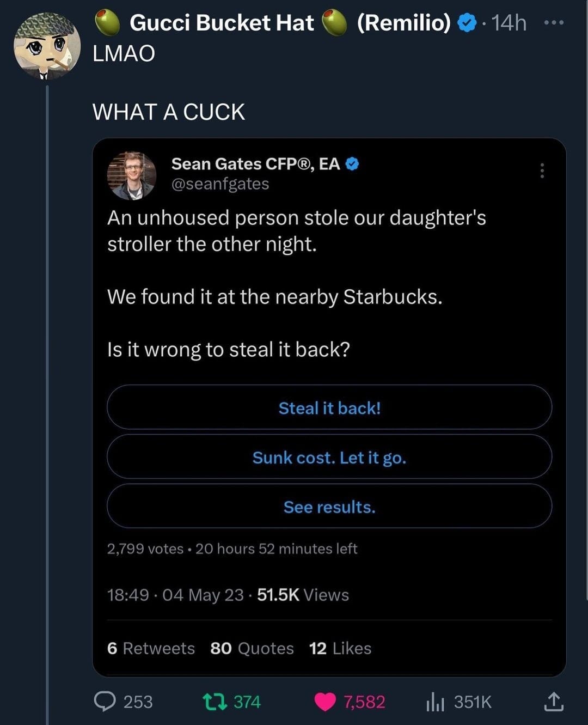Open Sean Gates profile picture

131,175
